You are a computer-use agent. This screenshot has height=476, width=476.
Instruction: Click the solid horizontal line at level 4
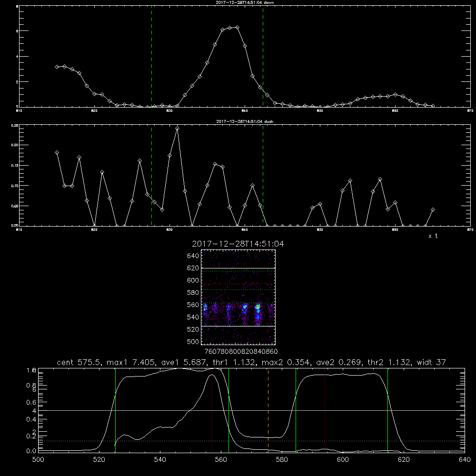(251, 410)
